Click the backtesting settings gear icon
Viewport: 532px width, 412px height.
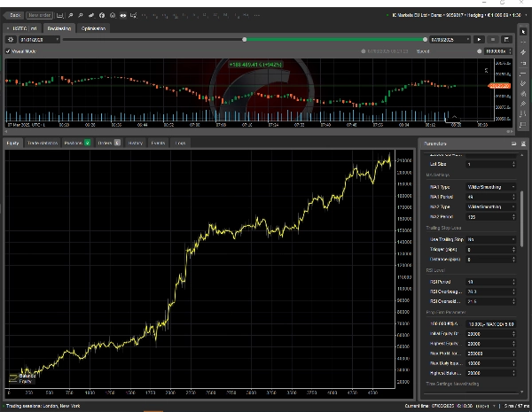[10, 39]
